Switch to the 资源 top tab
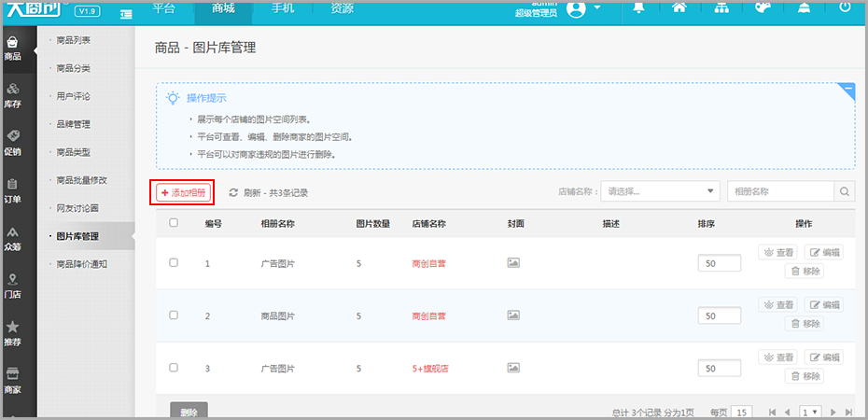Viewport: 868px width, 420px height. pos(343,8)
